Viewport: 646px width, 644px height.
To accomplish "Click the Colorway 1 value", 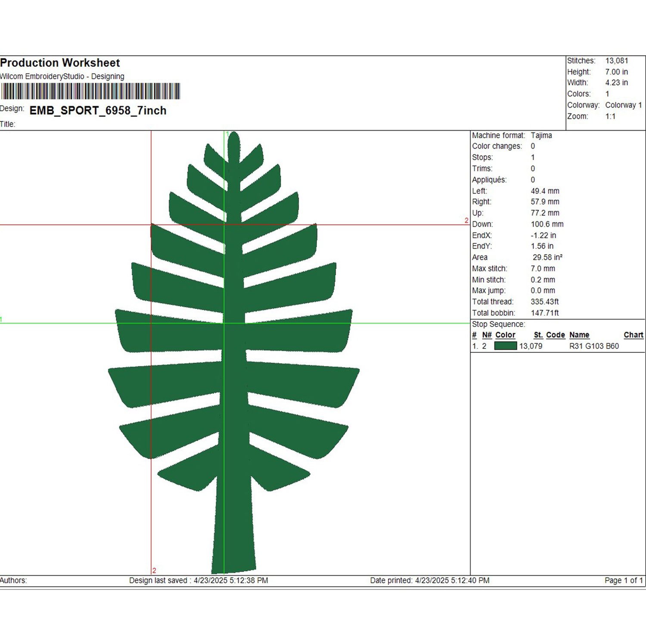I will [x=624, y=105].
